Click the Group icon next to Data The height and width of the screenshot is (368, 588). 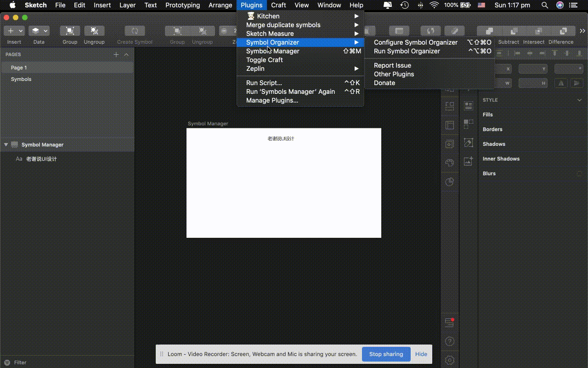(70, 31)
